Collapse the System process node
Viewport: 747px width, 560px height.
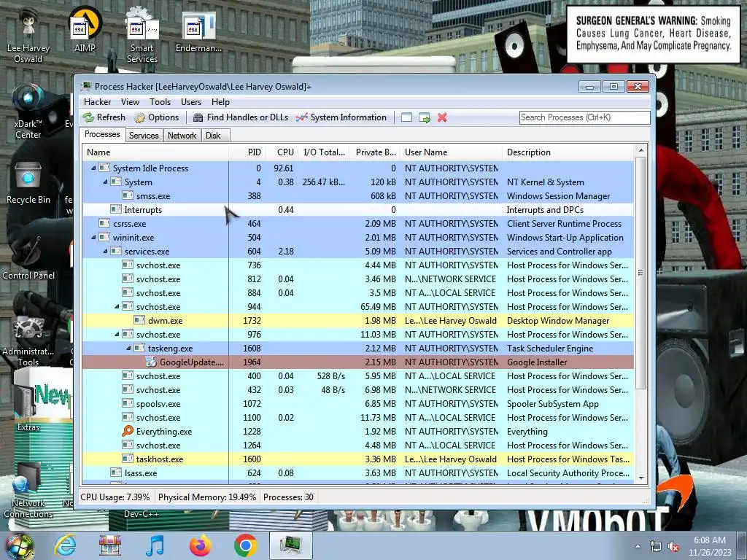tap(105, 182)
